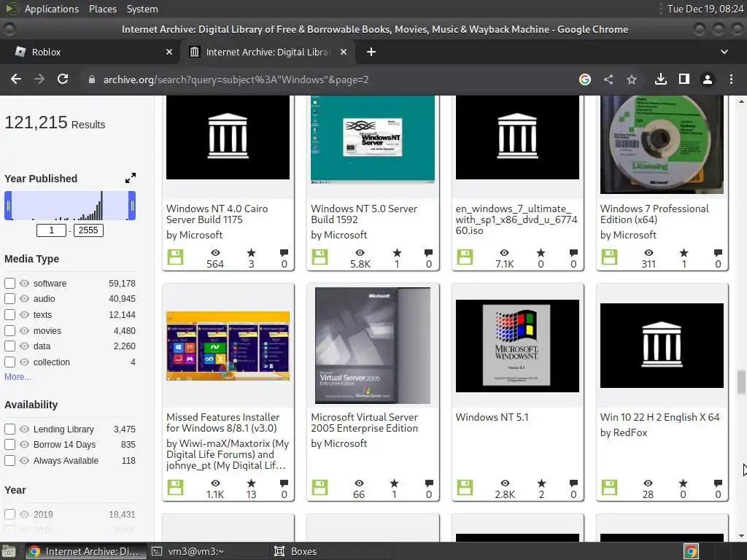Open Microsoft Virtual Server 2005 Enterprise Edition

pos(365,422)
